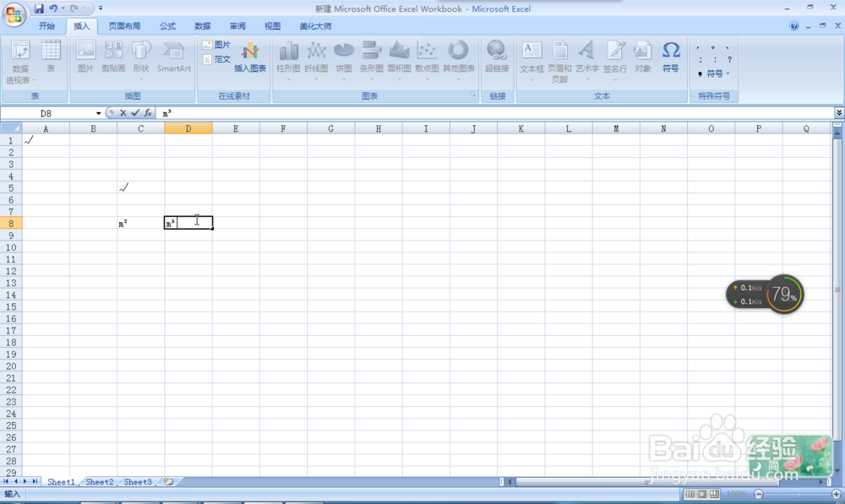Click the zoom slider track
Viewport: 845px width, 504px height.
[x=798, y=495]
